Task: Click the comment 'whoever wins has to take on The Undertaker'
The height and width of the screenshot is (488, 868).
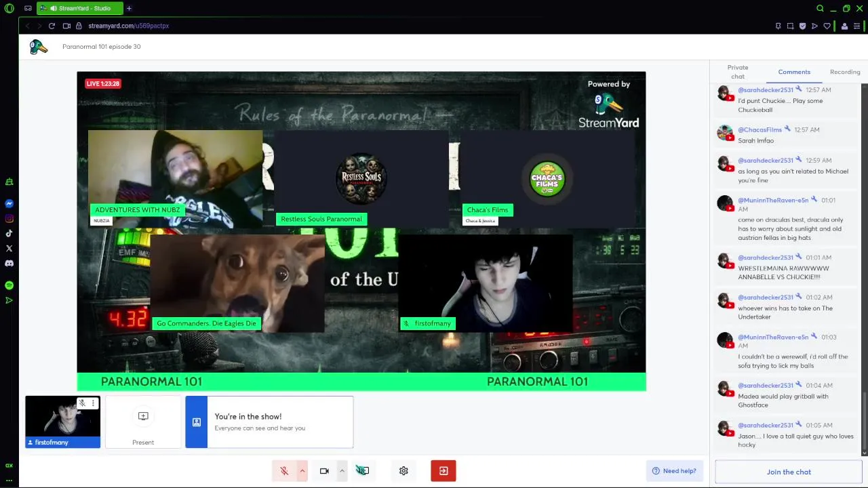Action: (x=785, y=312)
